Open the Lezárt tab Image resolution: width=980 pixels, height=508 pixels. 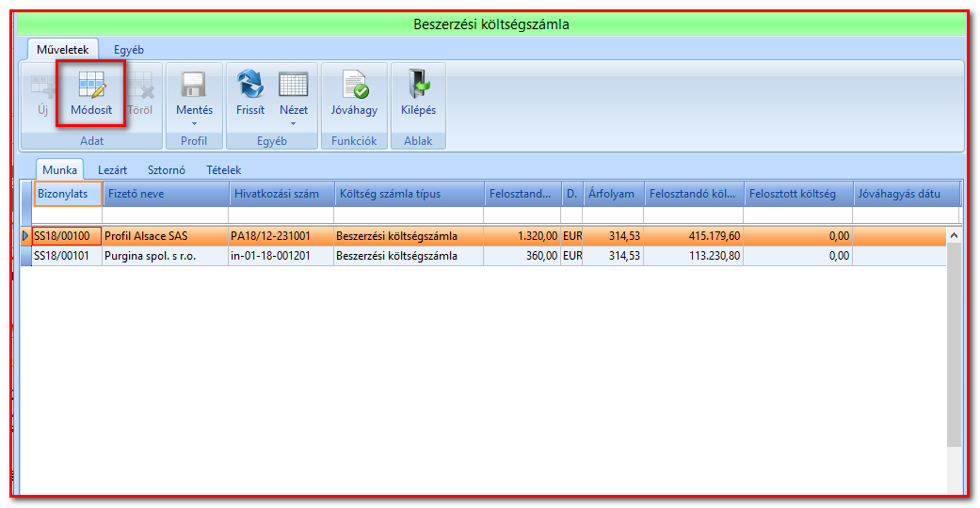click(113, 170)
